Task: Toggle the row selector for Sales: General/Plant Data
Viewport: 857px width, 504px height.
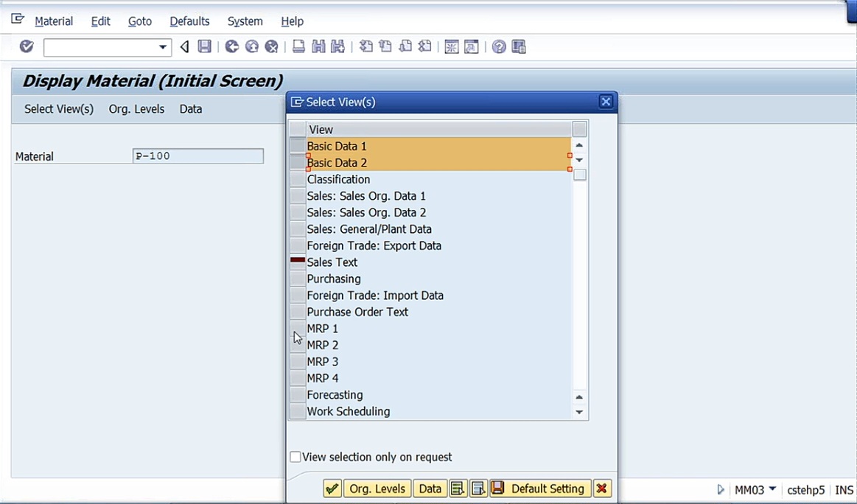Action: (x=297, y=229)
